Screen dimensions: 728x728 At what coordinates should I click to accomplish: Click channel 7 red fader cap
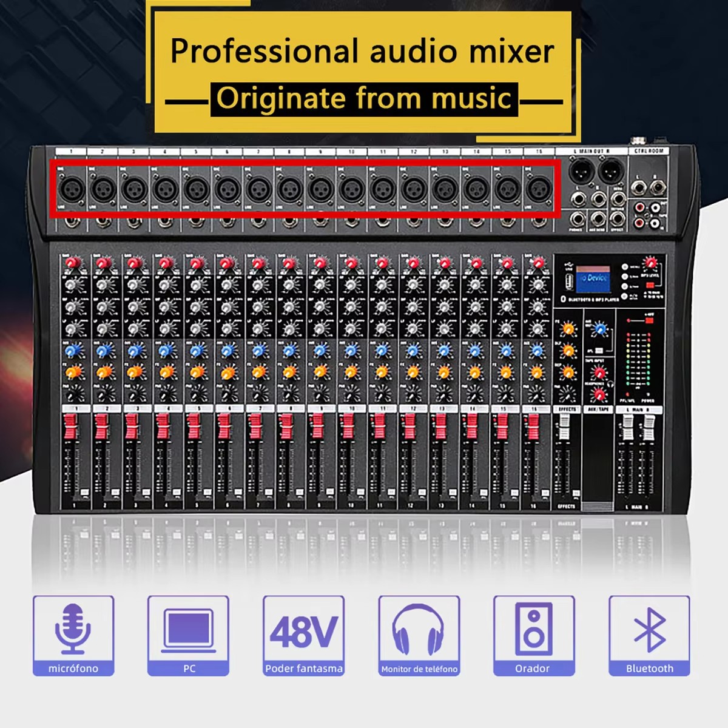click(256, 426)
